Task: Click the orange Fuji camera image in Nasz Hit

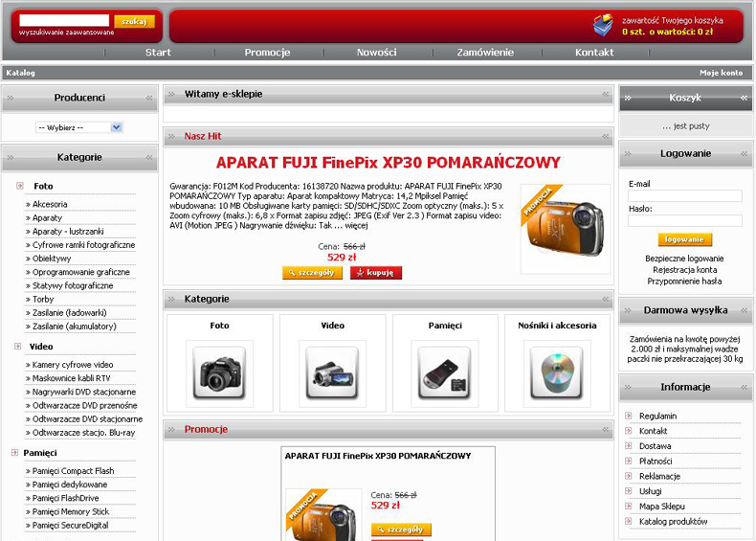Action: 565,229
